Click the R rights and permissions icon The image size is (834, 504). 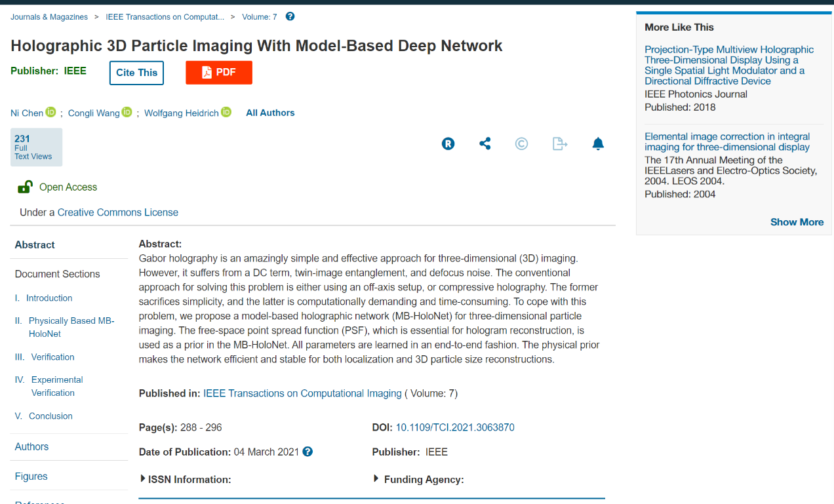click(448, 144)
